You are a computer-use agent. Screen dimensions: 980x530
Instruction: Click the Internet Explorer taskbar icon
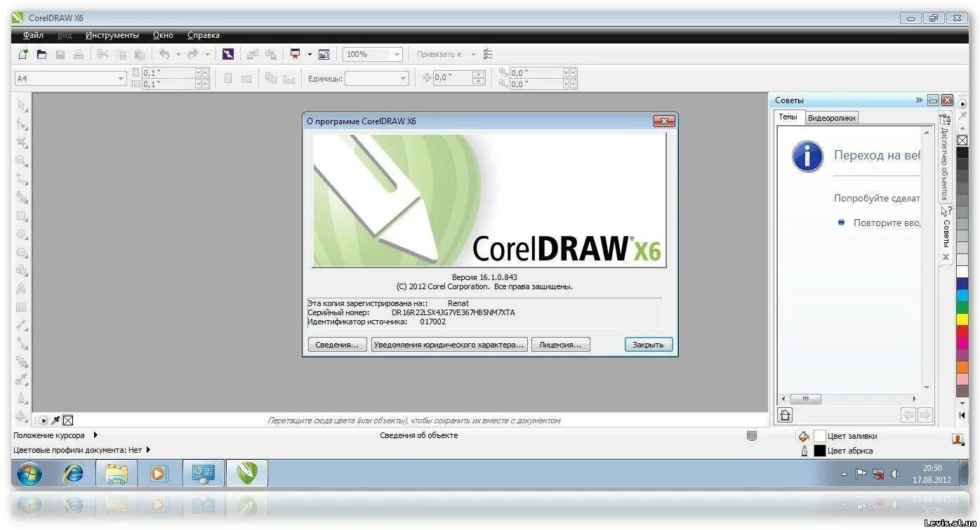[72, 473]
